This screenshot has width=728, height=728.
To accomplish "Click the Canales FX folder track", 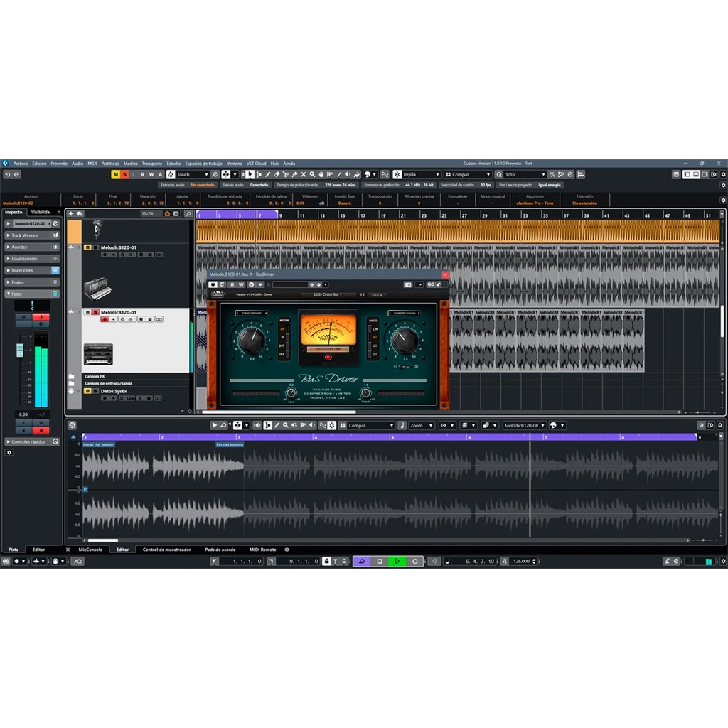I will click(136, 377).
